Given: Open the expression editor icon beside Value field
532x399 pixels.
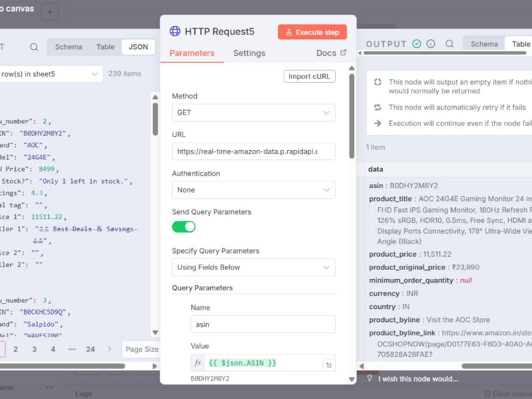Looking at the screenshot, I should tap(328, 365).
